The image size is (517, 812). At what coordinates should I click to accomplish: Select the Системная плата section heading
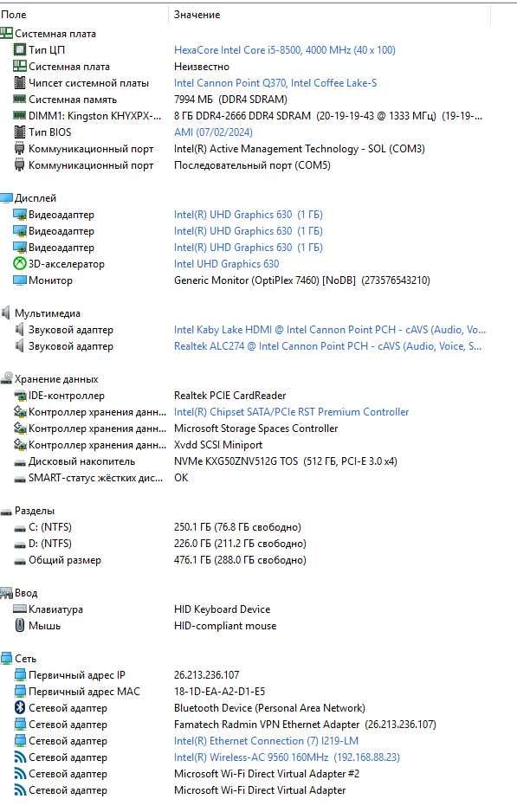[x=55, y=34]
